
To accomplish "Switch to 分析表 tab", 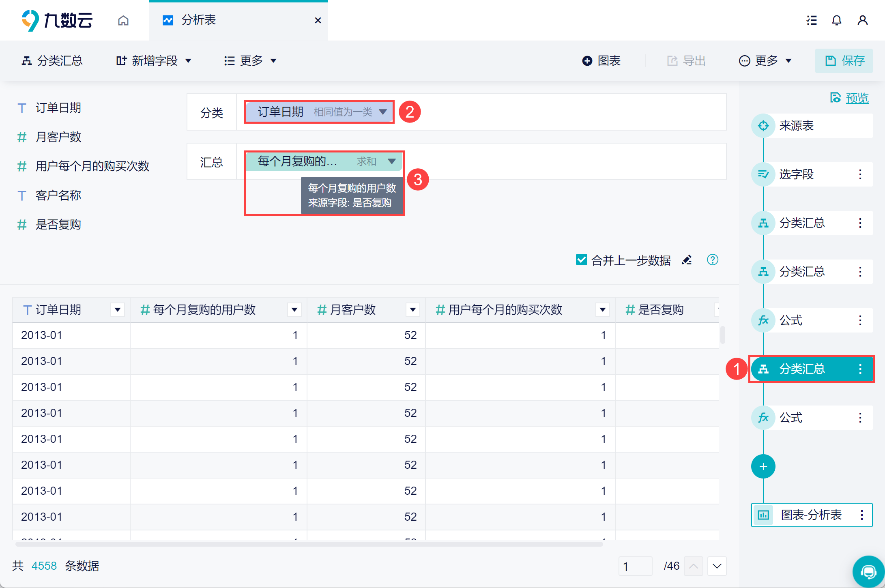I will pyautogui.click(x=199, y=20).
